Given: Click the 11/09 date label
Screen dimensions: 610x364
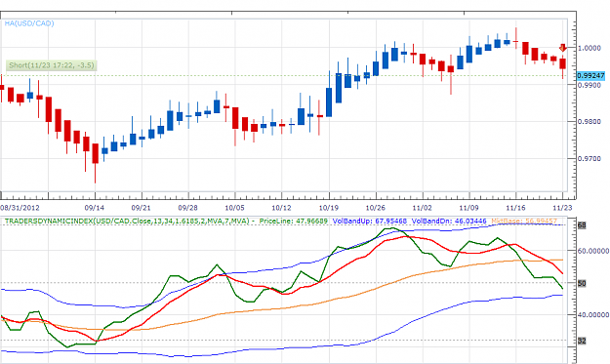Looking at the screenshot, I should click(468, 208).
